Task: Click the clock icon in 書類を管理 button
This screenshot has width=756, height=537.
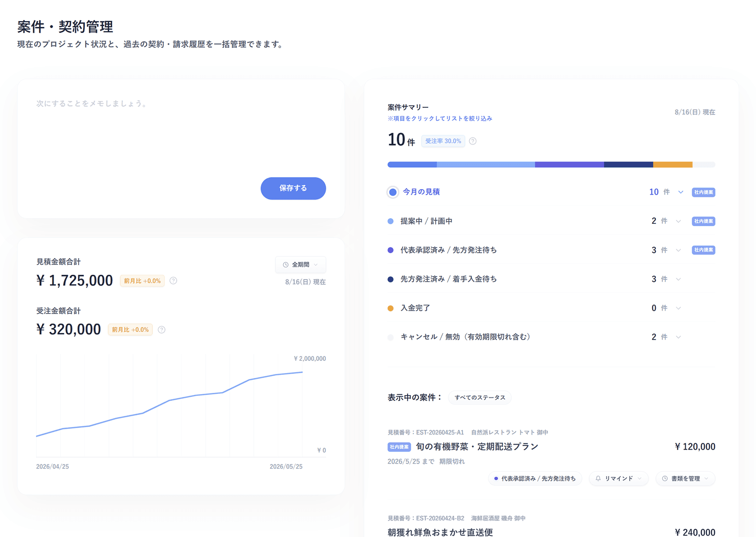Action: point(665,478)
